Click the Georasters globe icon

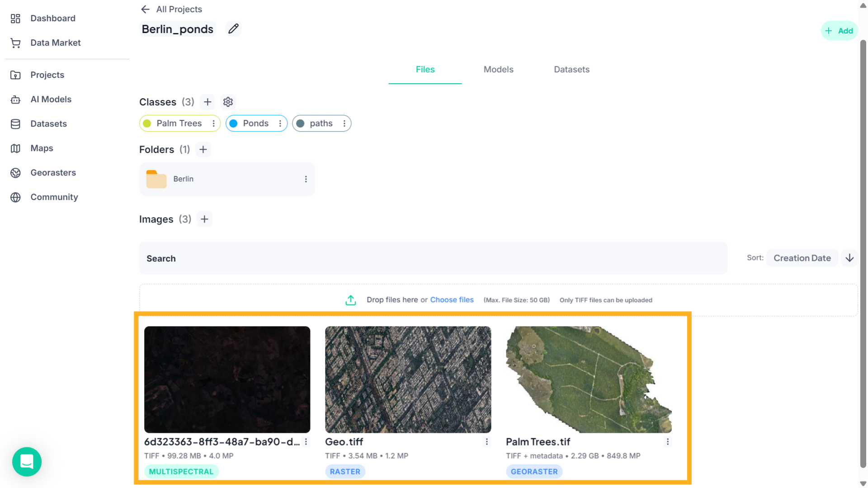coord(15,173)
